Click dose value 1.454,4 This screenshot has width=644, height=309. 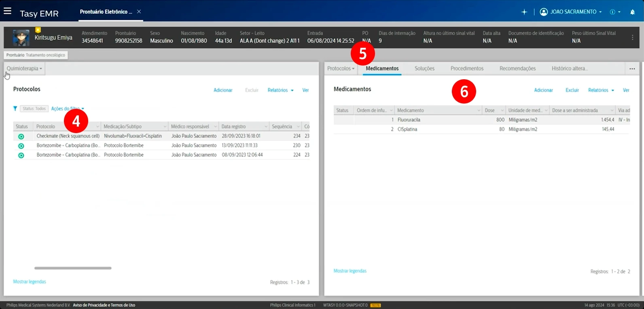click(x=608, y=120)
